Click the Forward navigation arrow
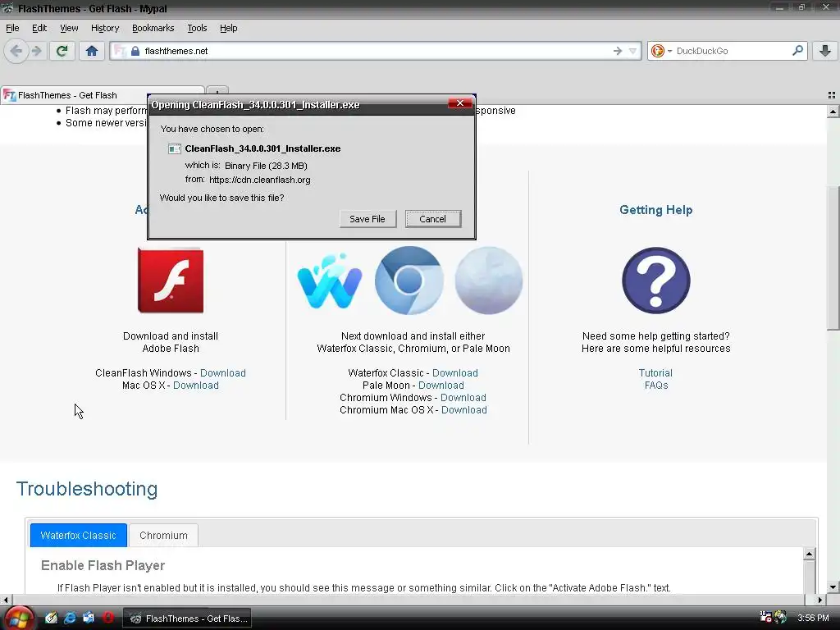The width and height of the screenshot is (840, 630). pyautogui.click(x=36, y=51)
